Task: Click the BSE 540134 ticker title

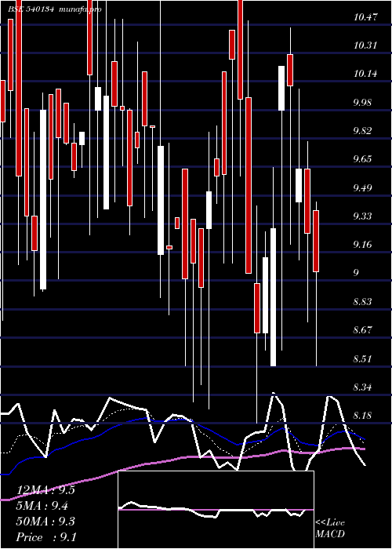Action: click(x=31, y=9)
